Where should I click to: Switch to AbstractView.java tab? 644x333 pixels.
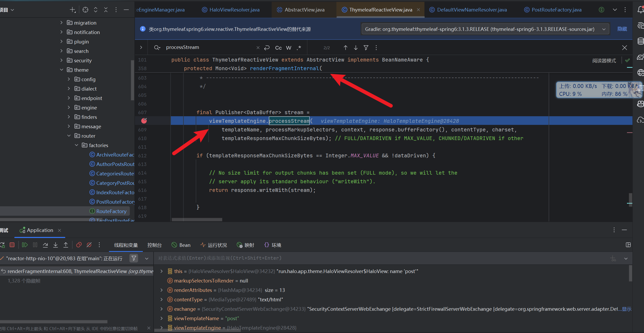[x=304, y=10]
